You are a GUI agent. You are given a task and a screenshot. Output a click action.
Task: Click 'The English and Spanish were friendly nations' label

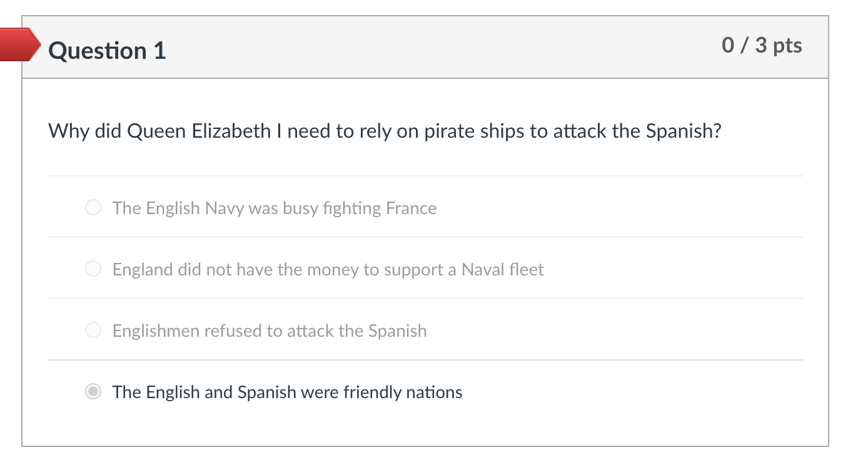pos(287,392)
